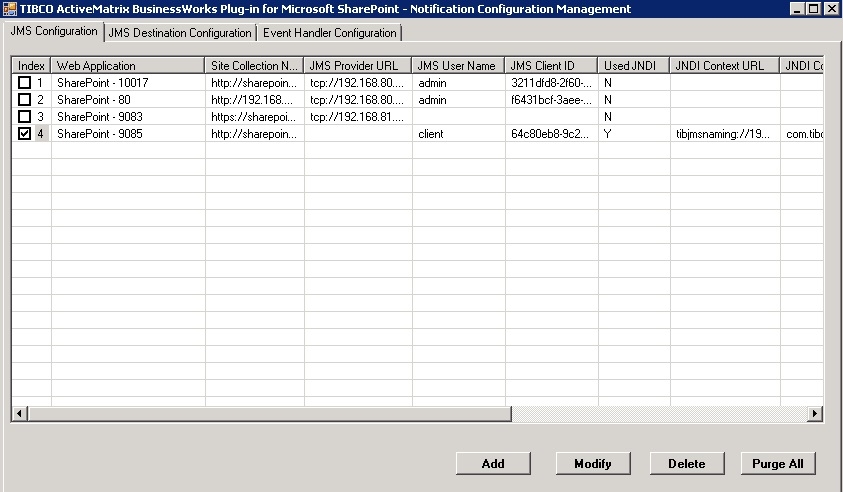Click admin user name in row 1
The image size is (843, 492).
click(x=458, y=82)
